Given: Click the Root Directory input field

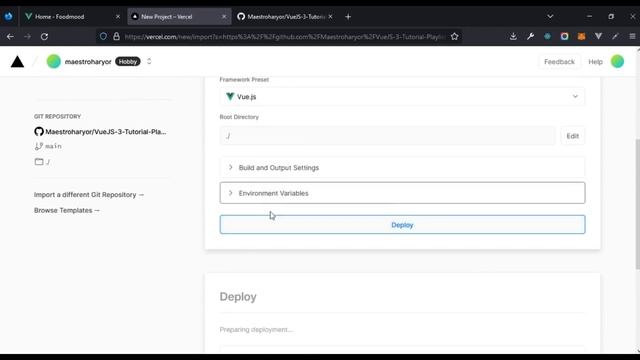Looking at the screenshot, I should (x=387, y=136).
